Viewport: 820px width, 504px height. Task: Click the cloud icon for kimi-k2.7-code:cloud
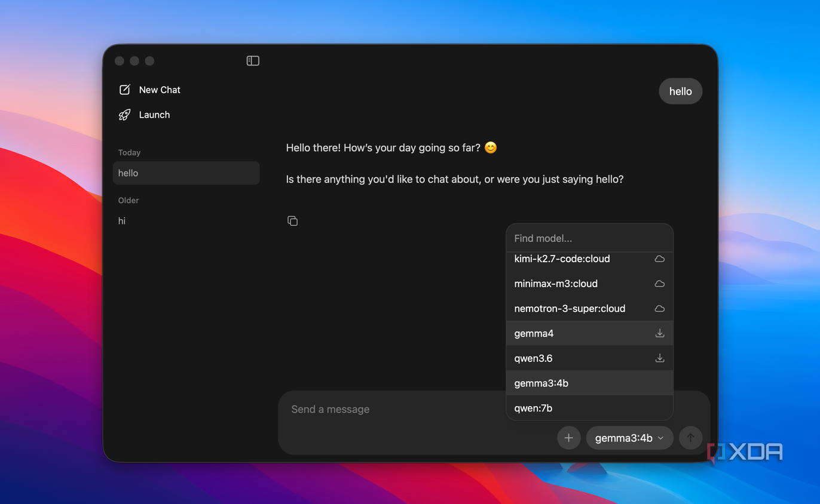click(x=659, y=259)
